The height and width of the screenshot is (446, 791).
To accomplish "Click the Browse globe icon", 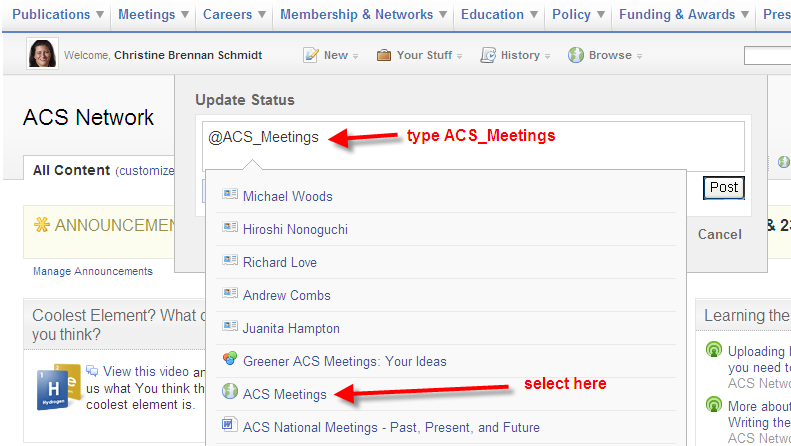I will click(x=576, y=55).
